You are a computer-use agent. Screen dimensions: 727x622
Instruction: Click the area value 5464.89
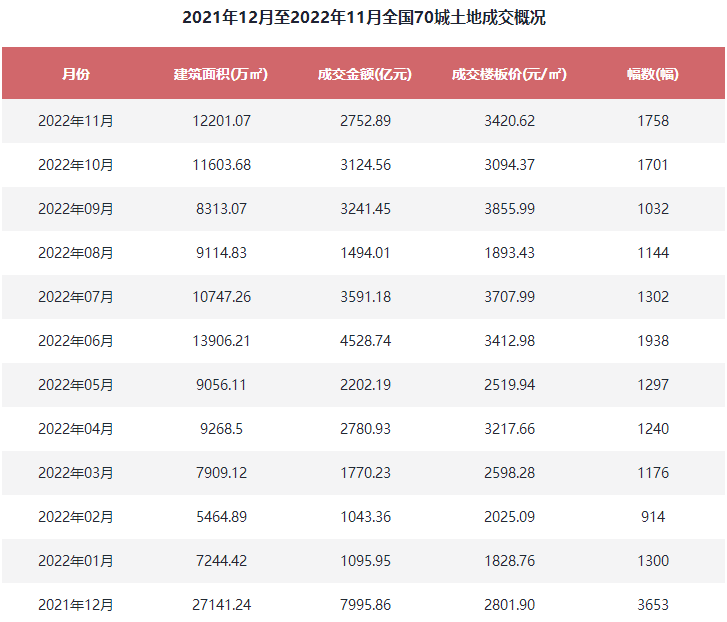(221, 517)
